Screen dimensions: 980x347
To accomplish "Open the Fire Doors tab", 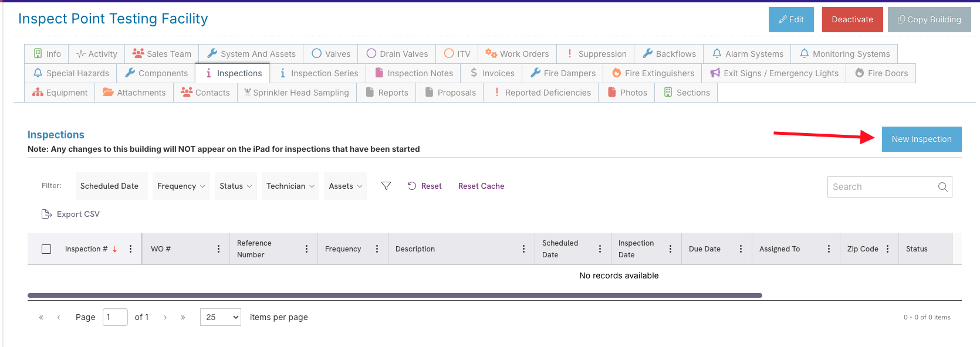I will click(881, 73).
